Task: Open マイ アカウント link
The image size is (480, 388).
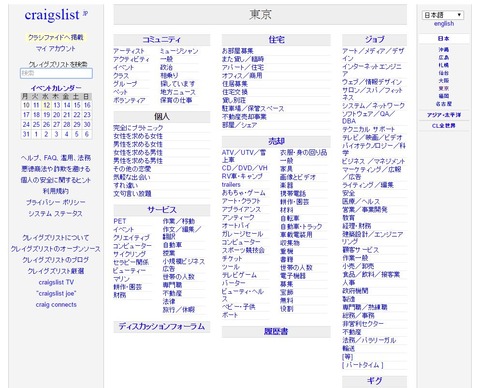Action: tap(56, 49)
